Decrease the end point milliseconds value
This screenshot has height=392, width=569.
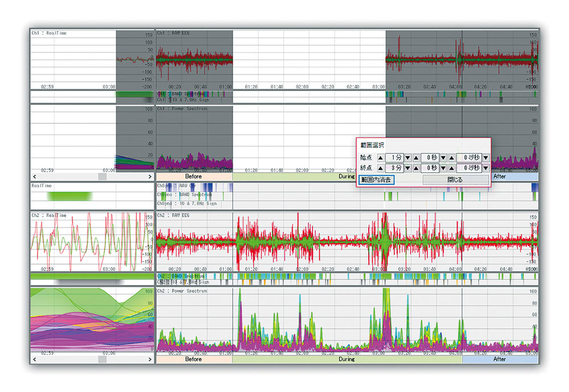click(485, 168)
